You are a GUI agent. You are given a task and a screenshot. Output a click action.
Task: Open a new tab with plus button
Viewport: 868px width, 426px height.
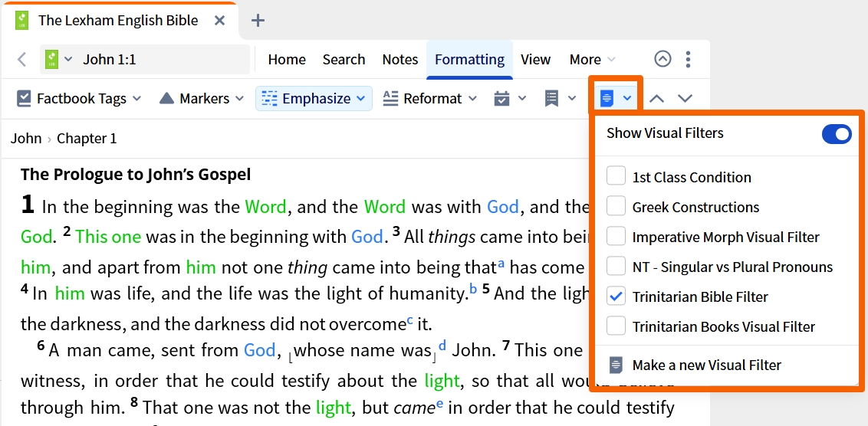pos(258,21)
